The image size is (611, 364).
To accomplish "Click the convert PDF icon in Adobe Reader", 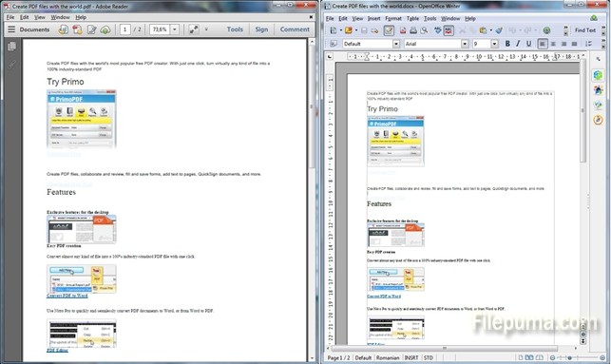I will (77, 29).
